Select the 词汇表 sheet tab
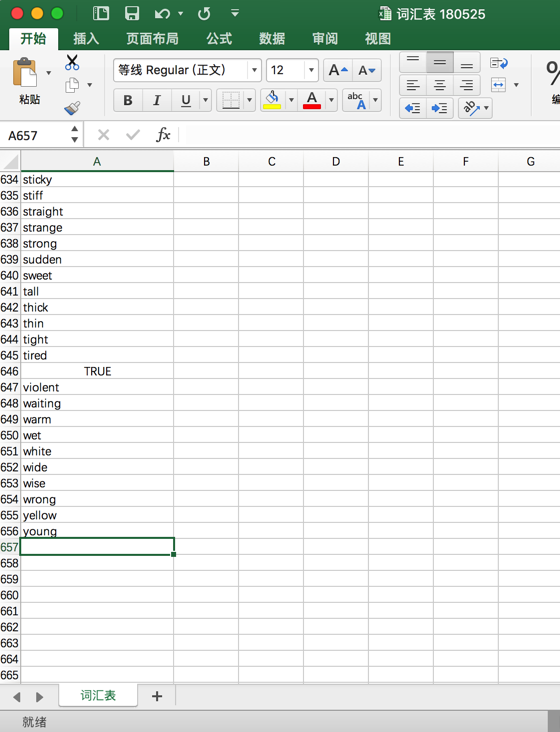This screenshot has height=732, width=560. click(98, 696)
